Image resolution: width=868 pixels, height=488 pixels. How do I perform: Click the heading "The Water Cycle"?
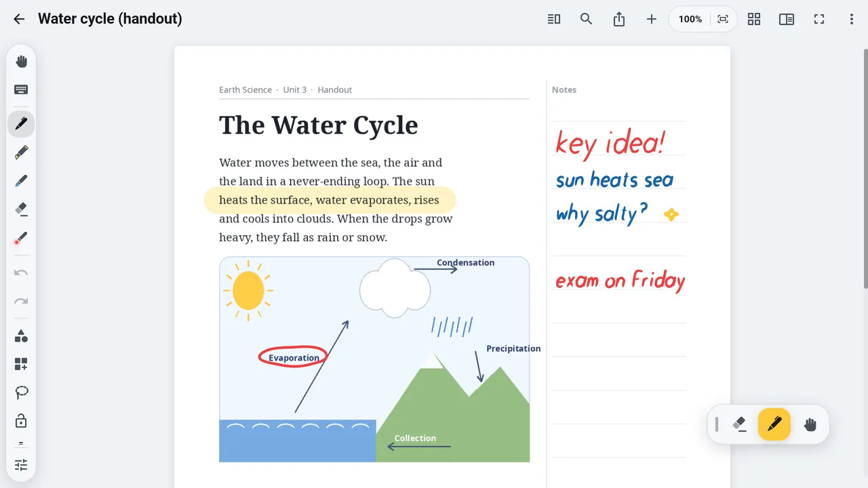pos(319,125)
